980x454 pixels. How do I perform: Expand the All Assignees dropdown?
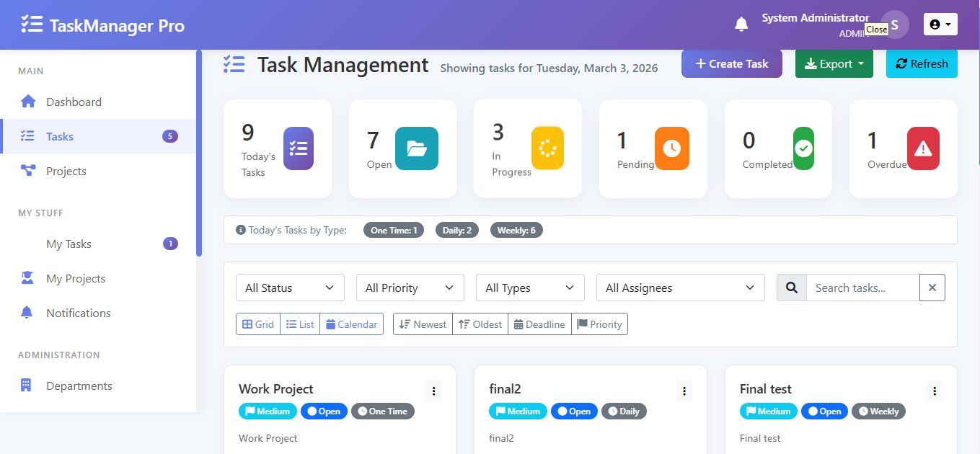point(679,288)
